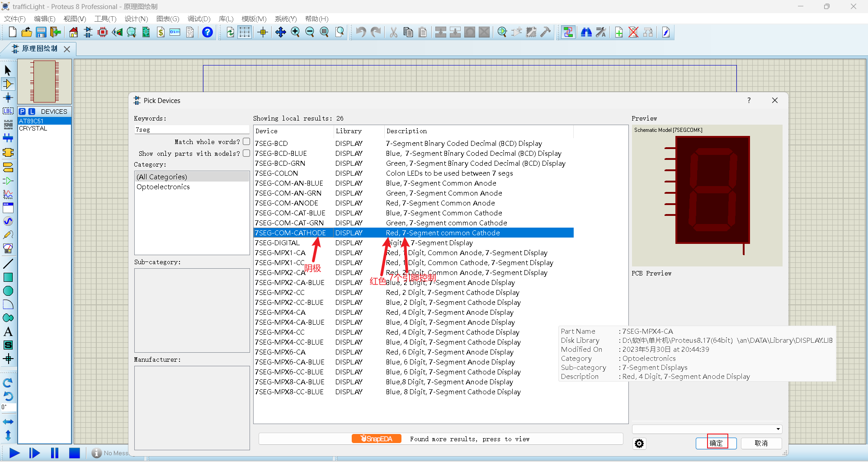
Task: Select 7SEG-COM-ANODE device row
Action: [414, 203]
